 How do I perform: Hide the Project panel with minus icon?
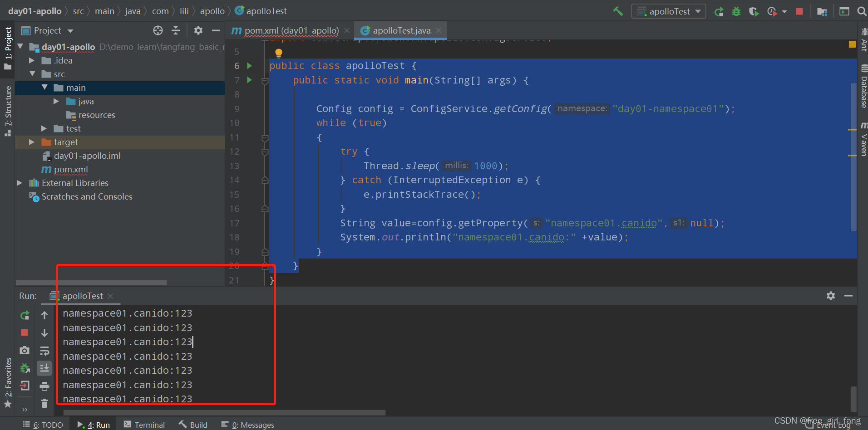[x=216, y=30]
